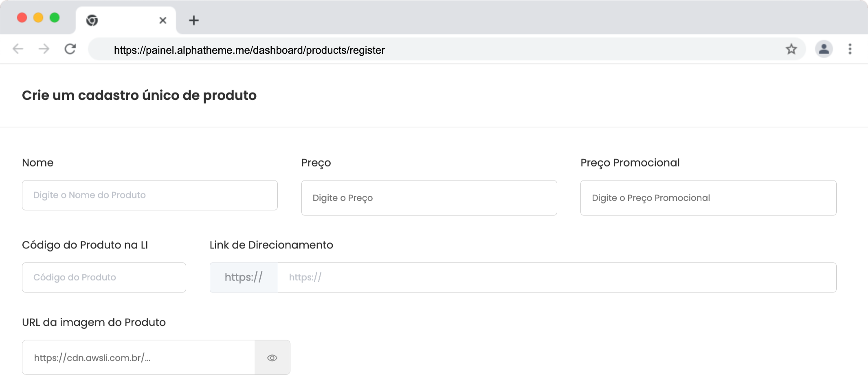The width and height of the screenshot is (868, 391).
Task: Click the browser forward arrow
Action: 44,49
